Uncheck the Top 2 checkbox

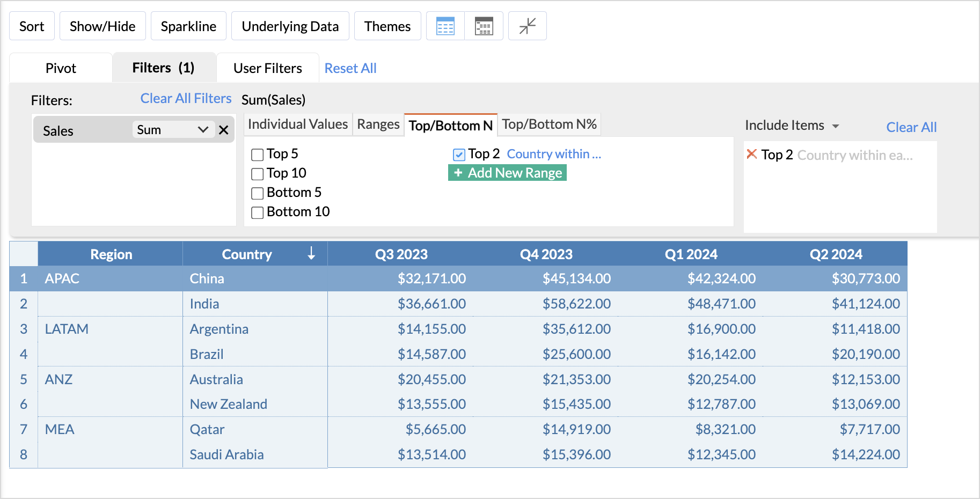(x=459, y=155)
